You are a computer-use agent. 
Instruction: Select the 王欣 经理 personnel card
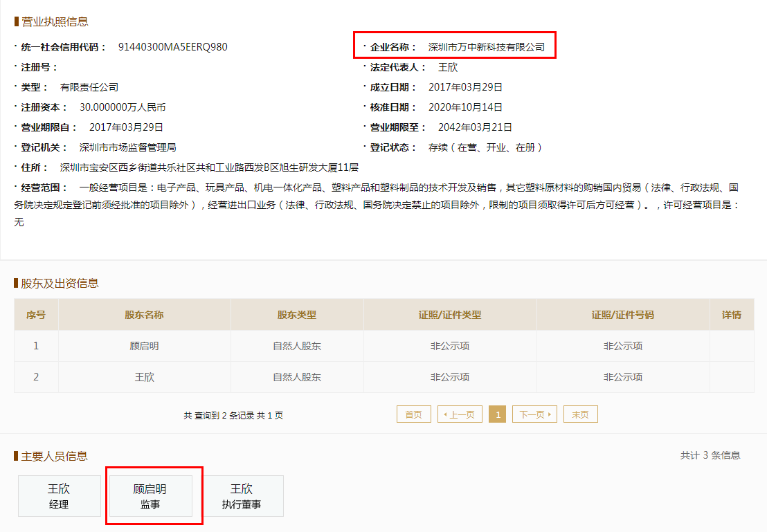tap(60, 495)
